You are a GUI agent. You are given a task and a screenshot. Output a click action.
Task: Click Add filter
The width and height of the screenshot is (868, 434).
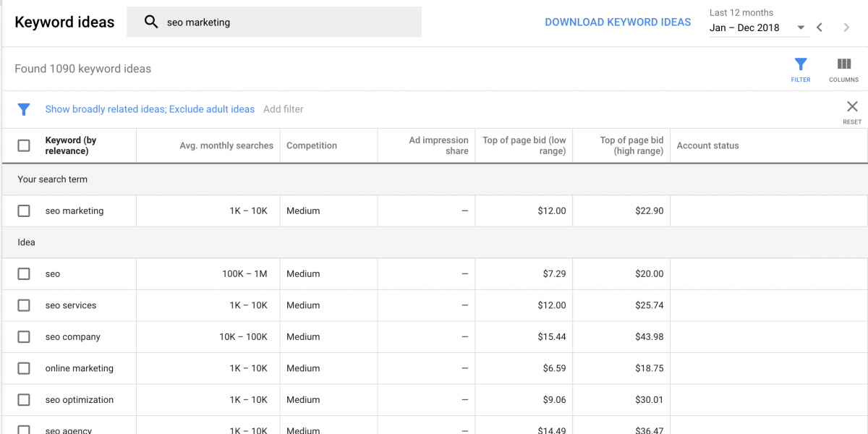coord(284,109)
